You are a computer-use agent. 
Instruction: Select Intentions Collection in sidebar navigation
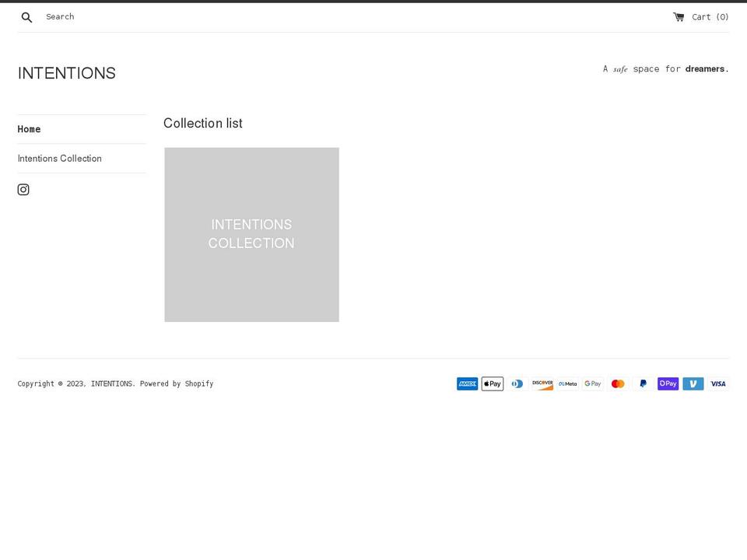[x=59, y=158]
